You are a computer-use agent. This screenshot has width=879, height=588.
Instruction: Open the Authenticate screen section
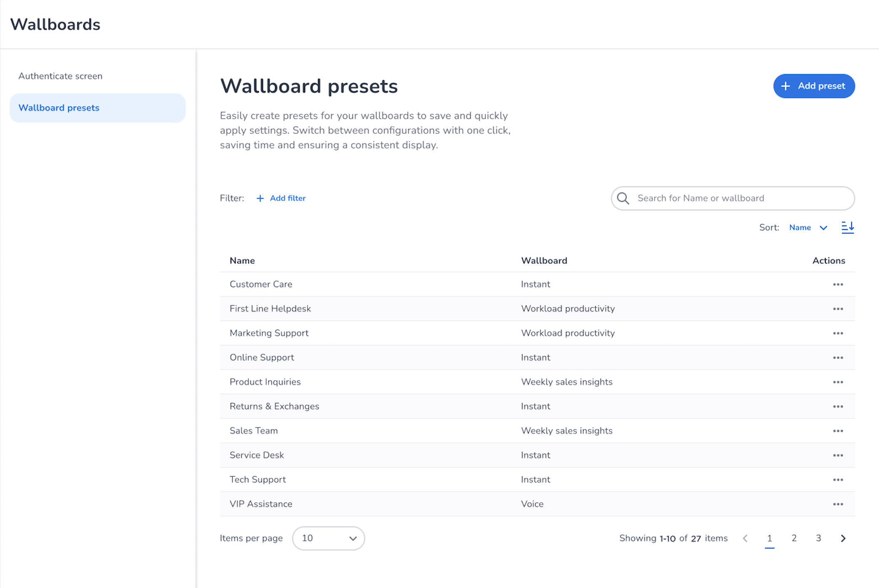(x=60, y=76)
